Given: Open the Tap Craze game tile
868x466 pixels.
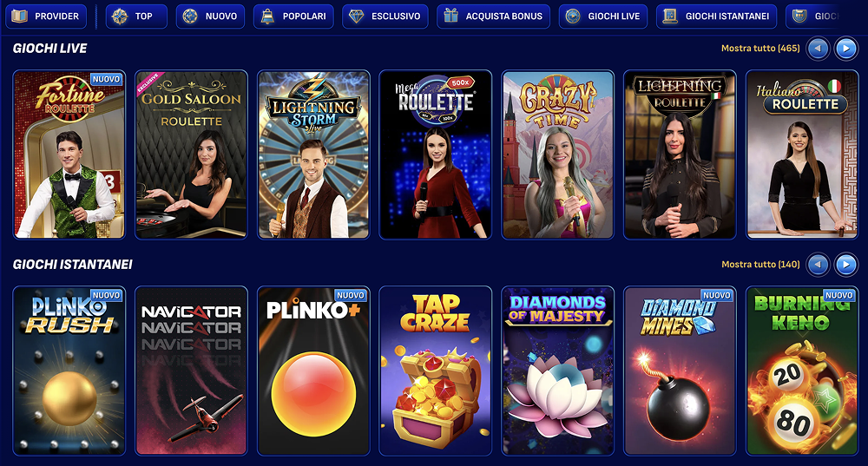Looking at the screenshot, I should [x=435, y=371].
